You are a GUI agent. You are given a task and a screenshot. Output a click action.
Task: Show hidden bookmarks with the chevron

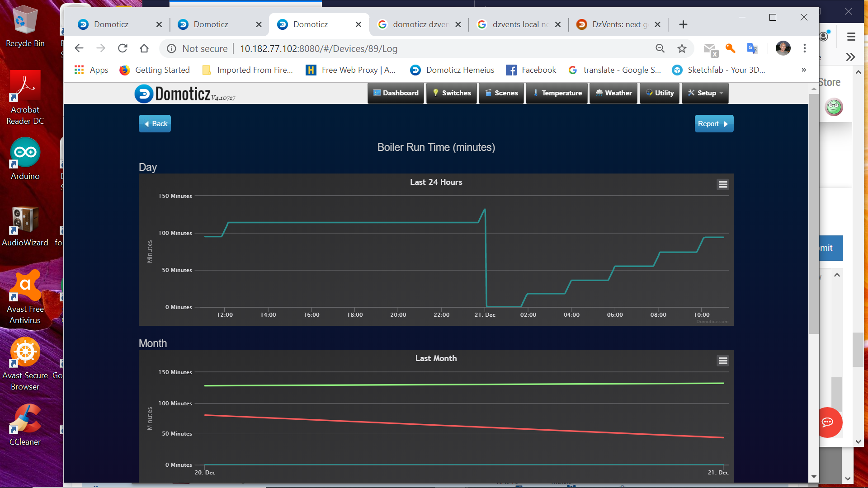pos(804,70)
